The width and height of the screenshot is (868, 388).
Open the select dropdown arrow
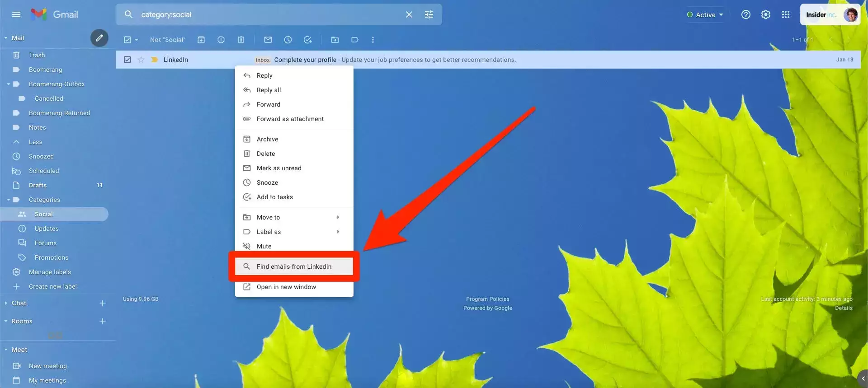click(x=137, y=40)
